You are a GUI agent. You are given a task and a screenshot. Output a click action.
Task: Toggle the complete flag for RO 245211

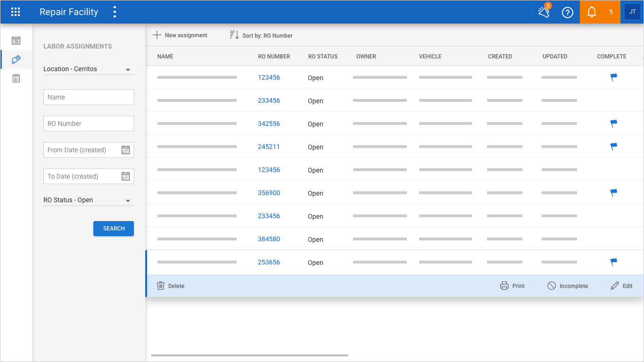click(613, 147)
